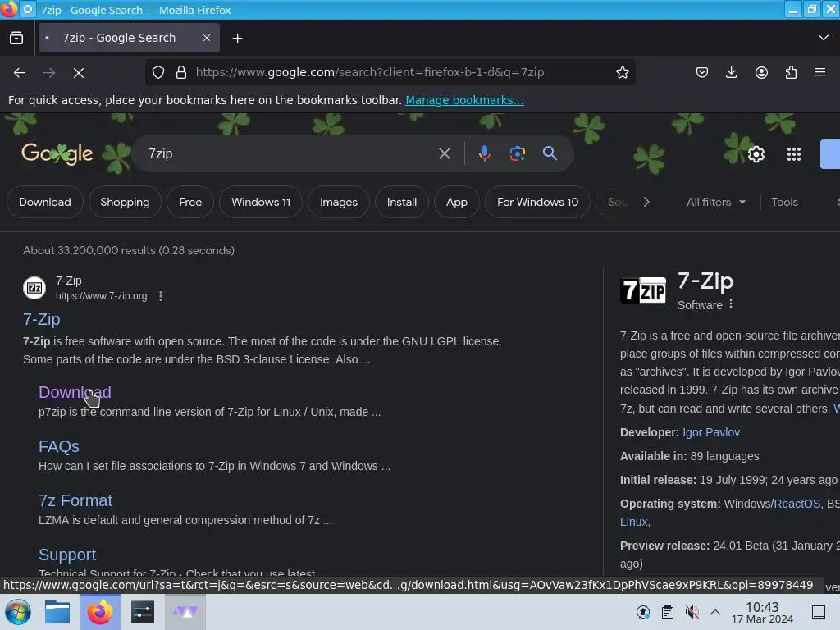Open a new tab
Screen dimensions: 840x630
(237, 38)
